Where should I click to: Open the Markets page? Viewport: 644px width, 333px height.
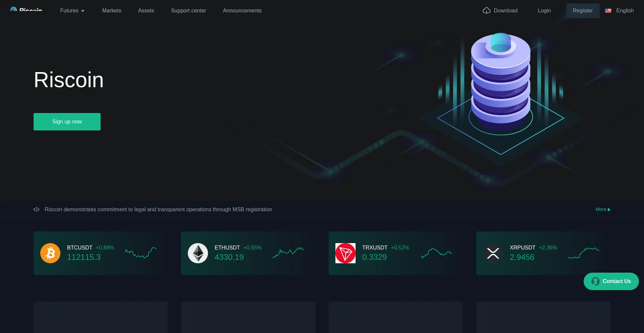click(x=112, y=11)
